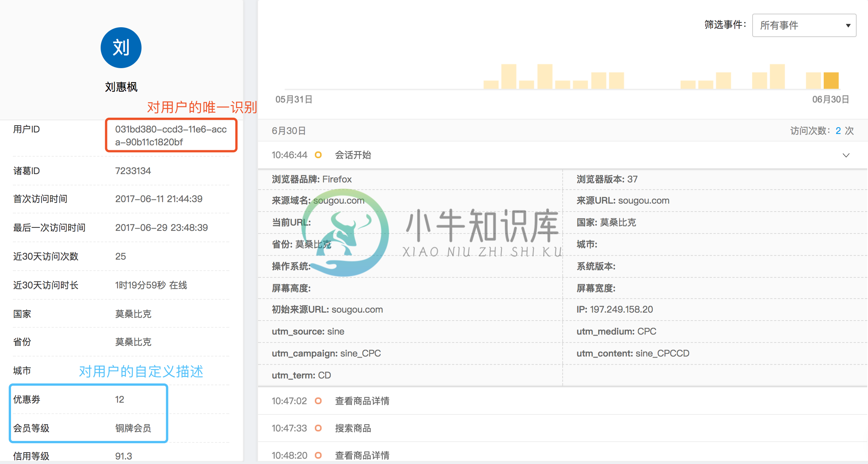
Task: Select the highlighted 06月30日 bar in chart
Action: pos(831,80)
